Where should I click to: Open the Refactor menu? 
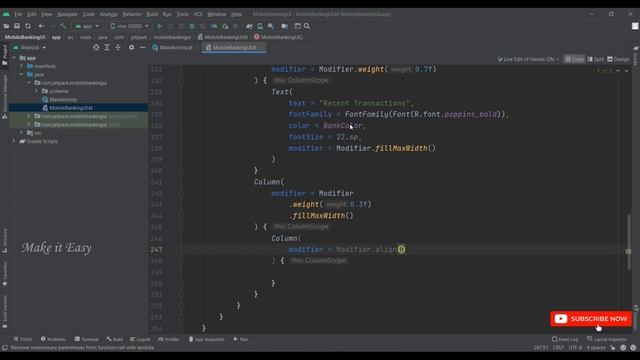[x=132, y=14]
